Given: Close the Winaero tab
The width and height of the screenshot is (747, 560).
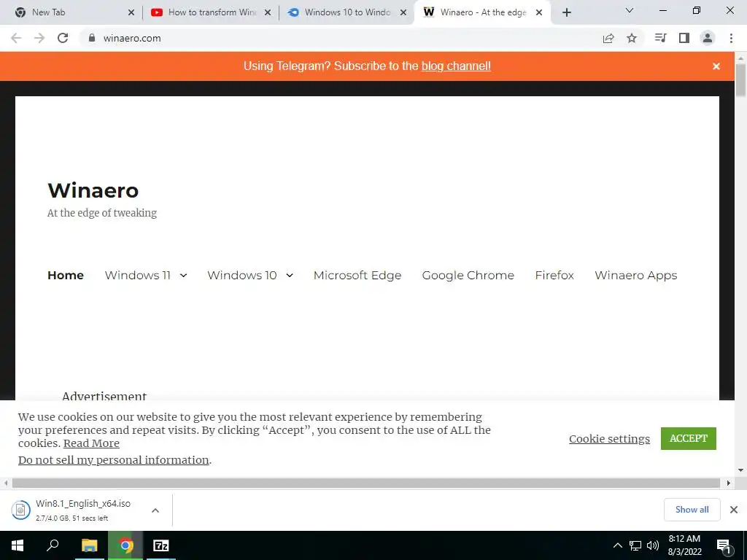Looking at the screenshot, I should pos(539,12).
